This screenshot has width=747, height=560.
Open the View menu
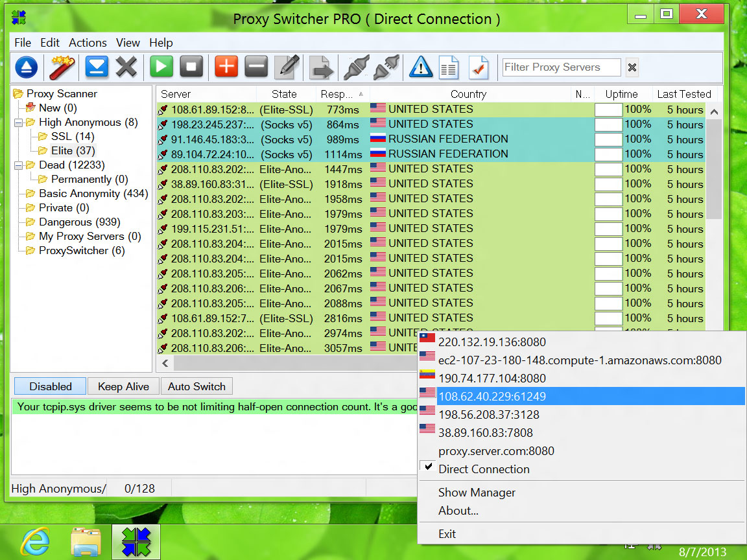click(128, 43)
